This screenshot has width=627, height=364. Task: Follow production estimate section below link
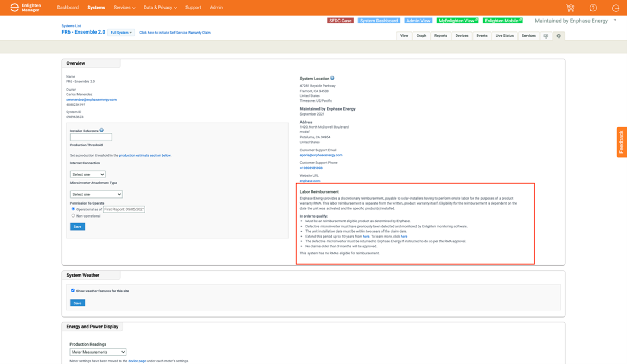(145, 155)
